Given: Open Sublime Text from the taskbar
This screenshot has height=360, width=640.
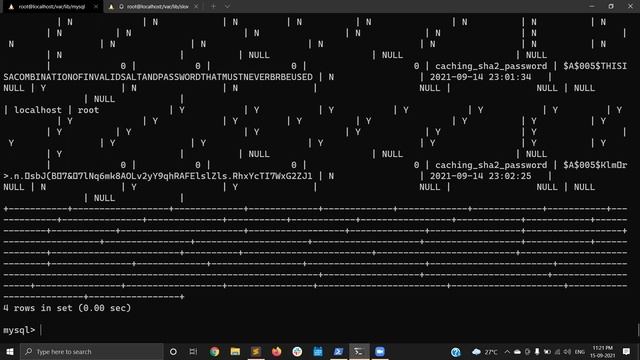Looking at the screenshot, I should click(x=256, y=351).
